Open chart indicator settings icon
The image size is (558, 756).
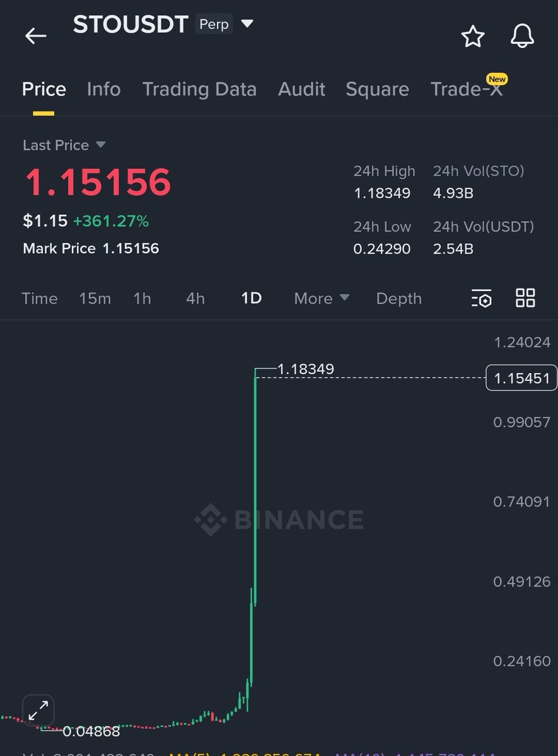[481, 298]
